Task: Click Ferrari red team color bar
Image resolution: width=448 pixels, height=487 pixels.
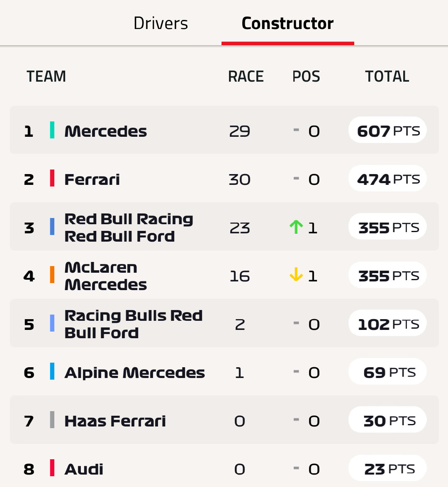Action: coord(52,178)
